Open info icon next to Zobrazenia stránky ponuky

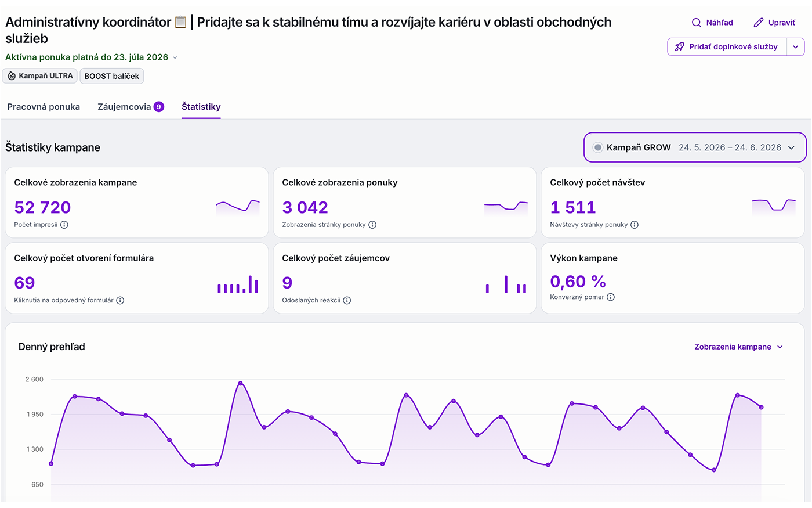click(x=372, y=225)
